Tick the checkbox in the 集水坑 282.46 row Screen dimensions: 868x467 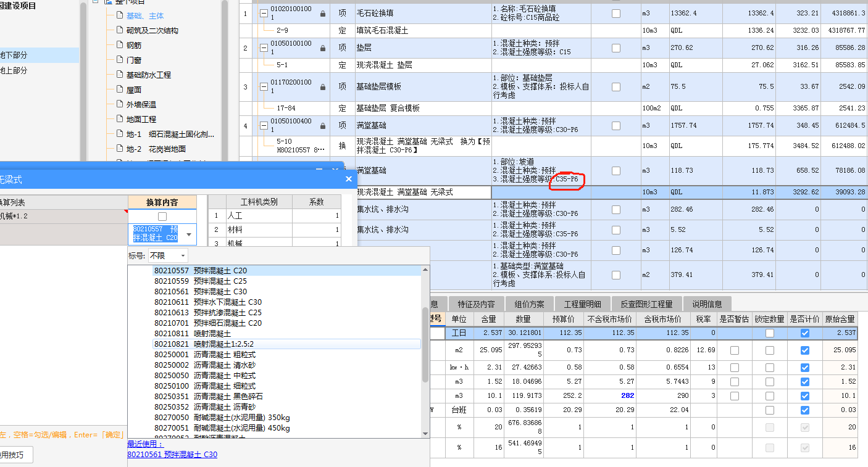(x=616, y=210)
